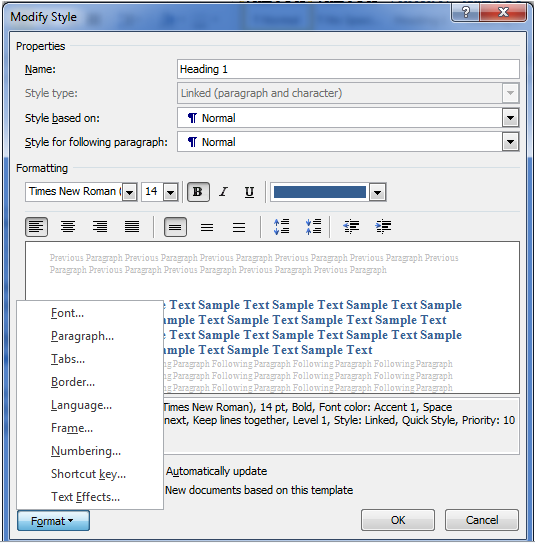Click the Name field containing Heading 1
This screenshot has height=543, width=535.
point(348,69)
